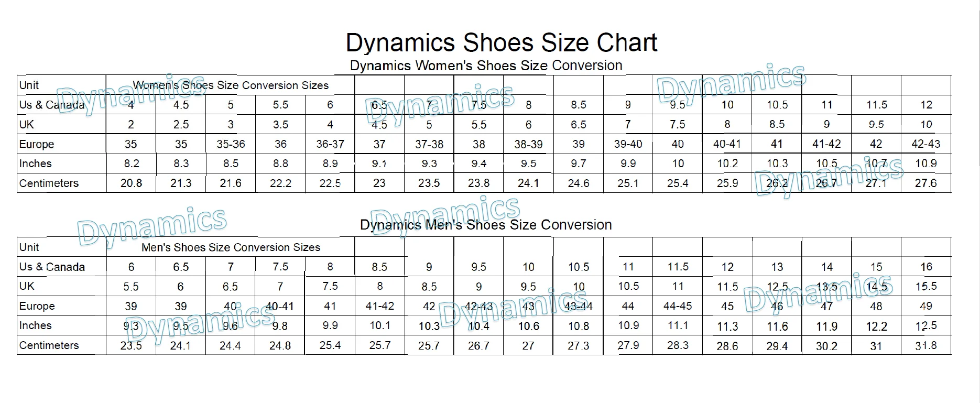
Task: Select women's Europe size '35-36' cell
Action: 231,144
